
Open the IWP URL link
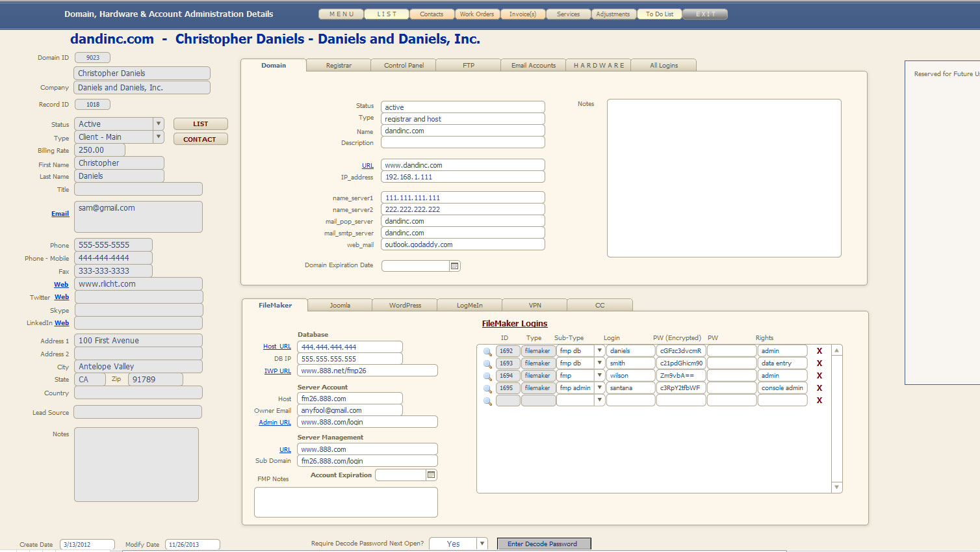click(x=277, y=371)
